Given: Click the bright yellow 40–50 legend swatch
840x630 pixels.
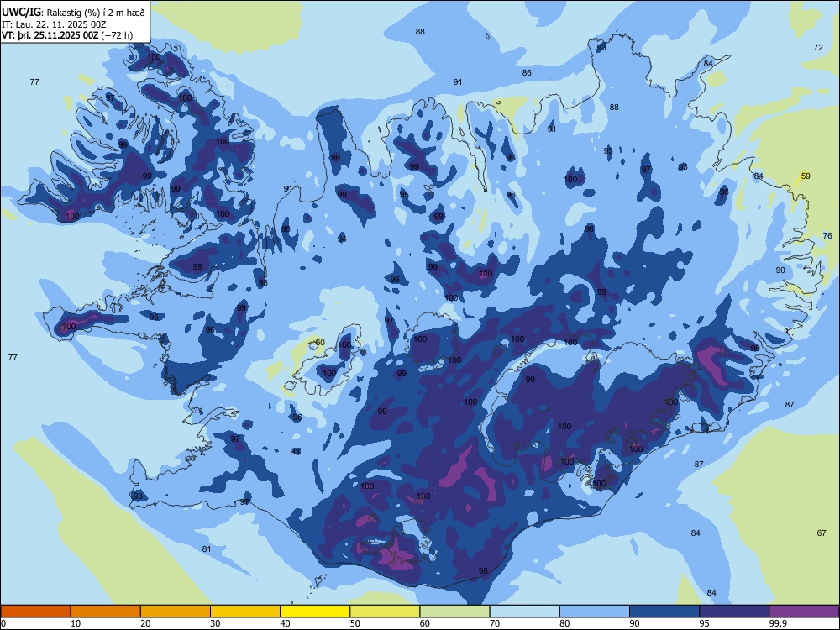Looking at the screenshot, I should (x=315, y=612).
